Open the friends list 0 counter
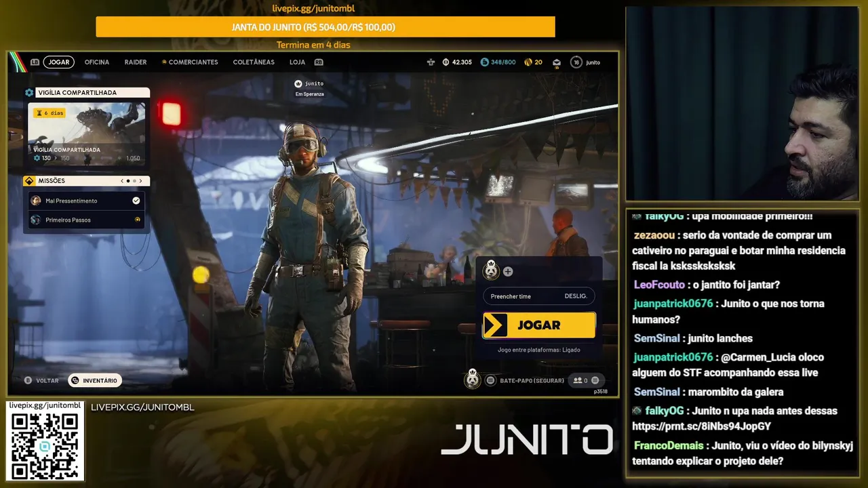 586,381
